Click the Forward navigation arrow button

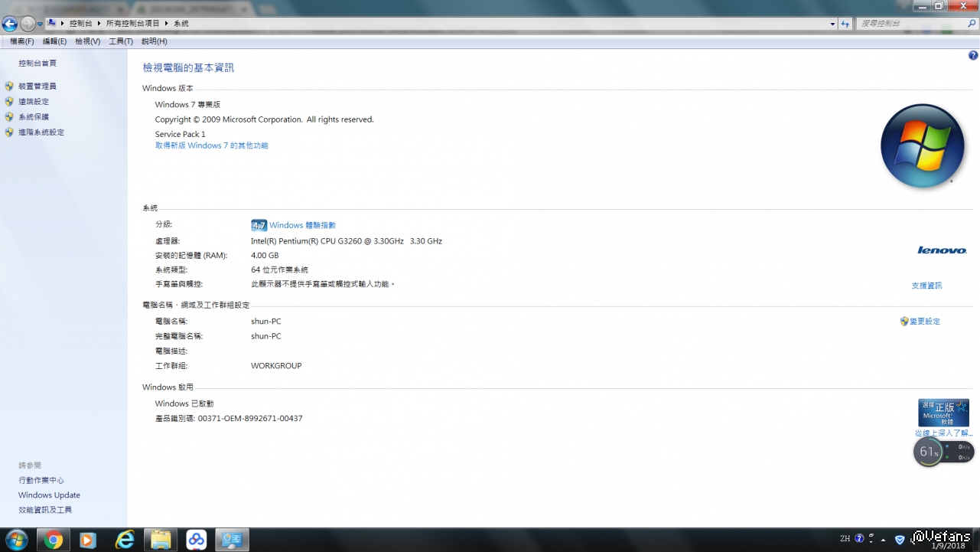click(x=28, y=24)
